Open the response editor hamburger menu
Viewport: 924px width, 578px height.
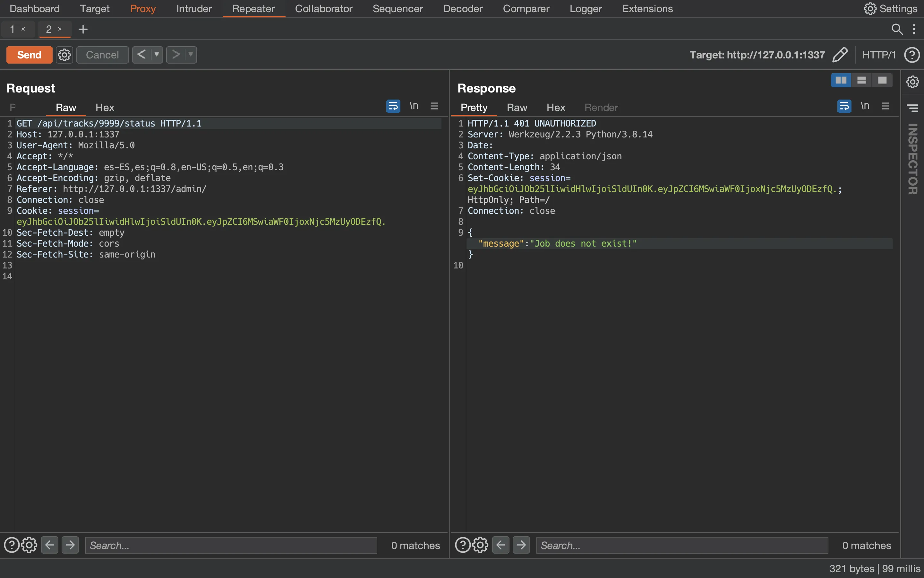886,106
